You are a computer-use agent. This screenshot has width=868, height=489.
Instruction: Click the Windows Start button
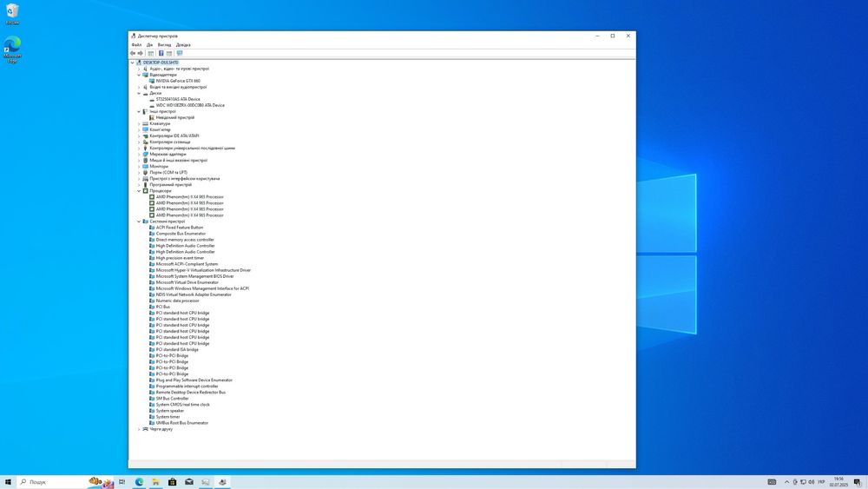coord(8,482)
